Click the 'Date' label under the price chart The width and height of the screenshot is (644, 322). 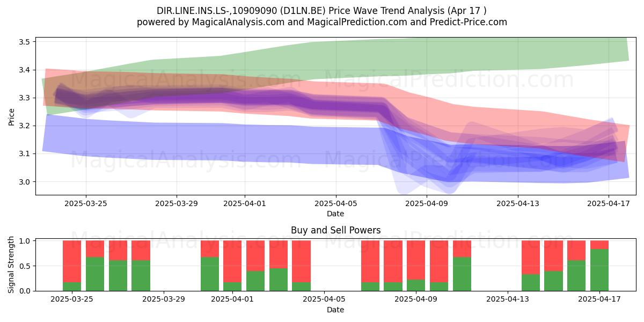(x=335, y=214)
